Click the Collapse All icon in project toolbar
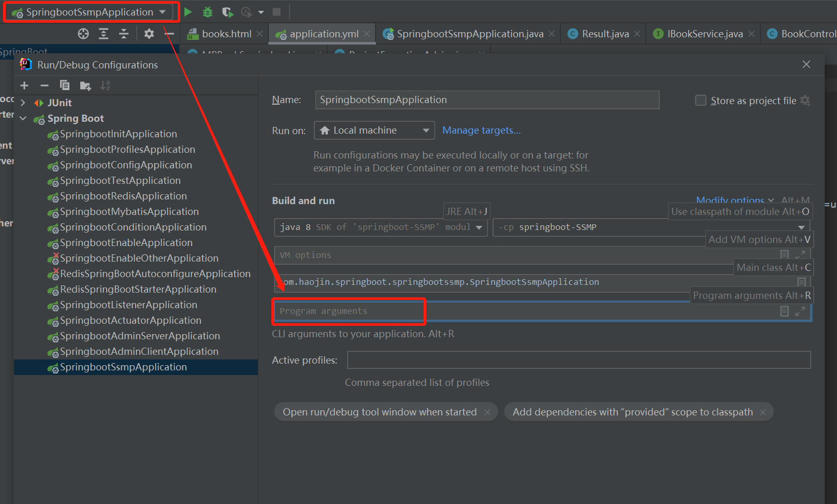The image size is (837, 504). [x=124, y=34]
